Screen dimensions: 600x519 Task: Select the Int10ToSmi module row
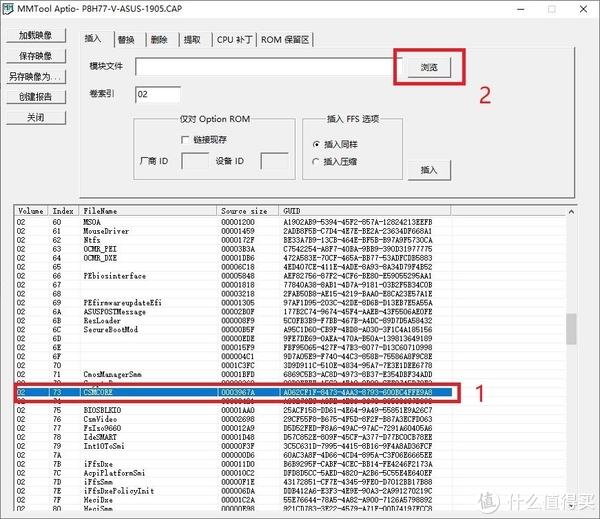point(233,446)
